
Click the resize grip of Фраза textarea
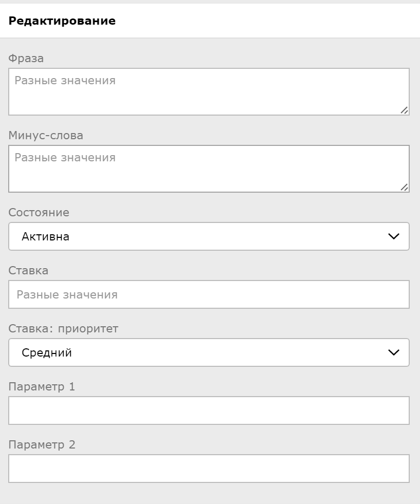(x=404, y=110)
